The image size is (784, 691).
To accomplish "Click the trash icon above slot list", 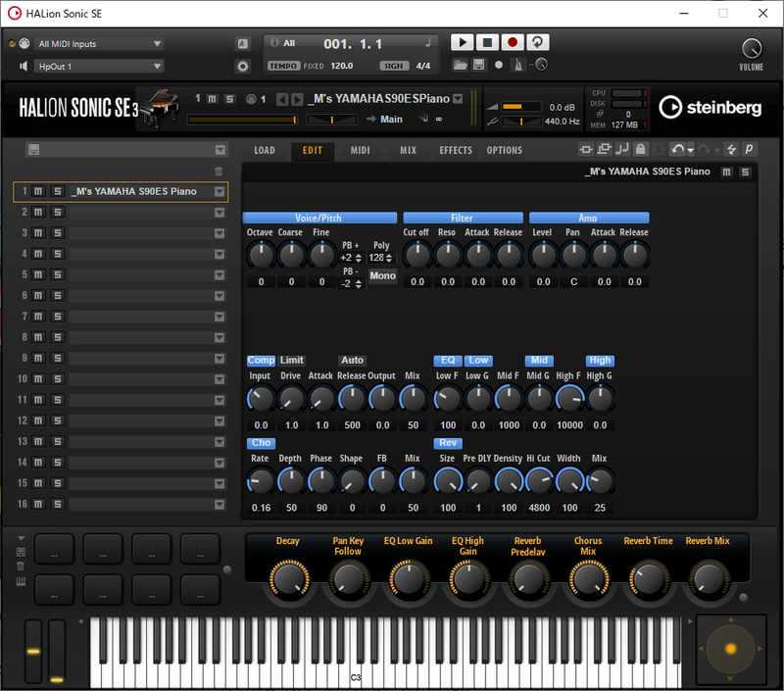I will pyautogui.click(x=219, y=172).
